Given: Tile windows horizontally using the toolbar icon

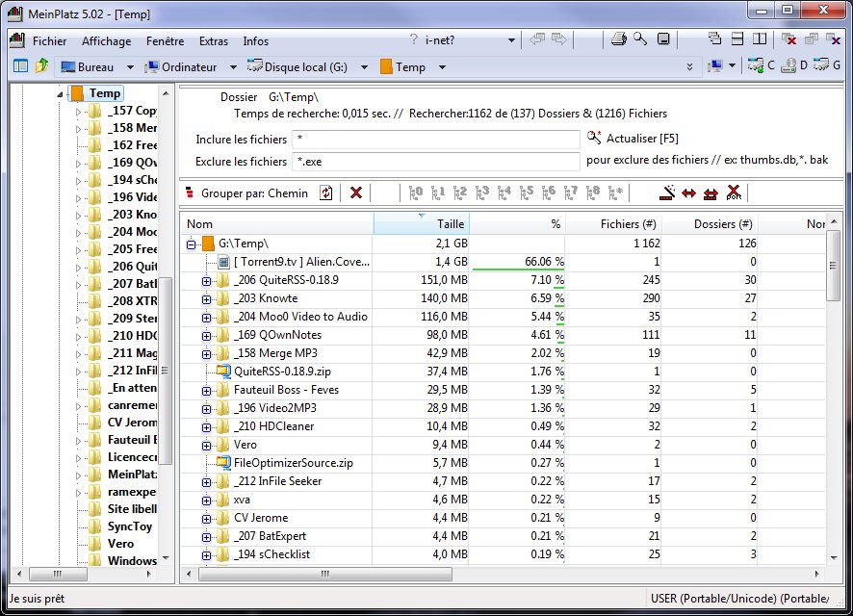Looking at the screenshot, I should [737, 39].
